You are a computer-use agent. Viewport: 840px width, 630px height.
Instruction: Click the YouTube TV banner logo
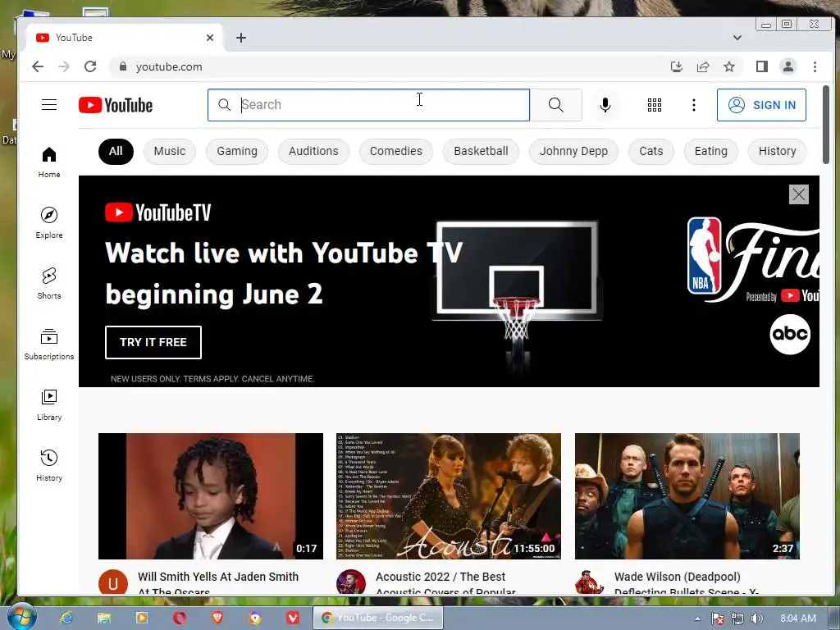point(158,212)
